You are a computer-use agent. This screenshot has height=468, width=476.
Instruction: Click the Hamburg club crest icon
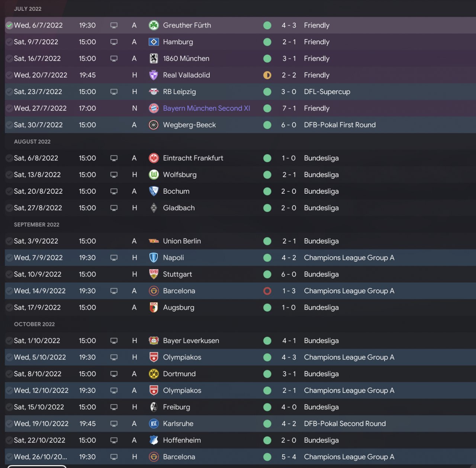point(154,42)
